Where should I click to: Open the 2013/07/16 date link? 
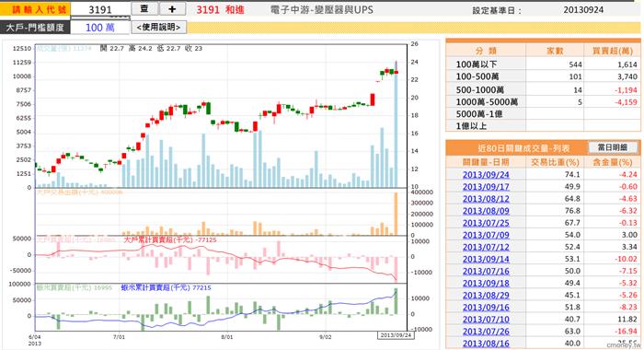click(x=486, y=271)
